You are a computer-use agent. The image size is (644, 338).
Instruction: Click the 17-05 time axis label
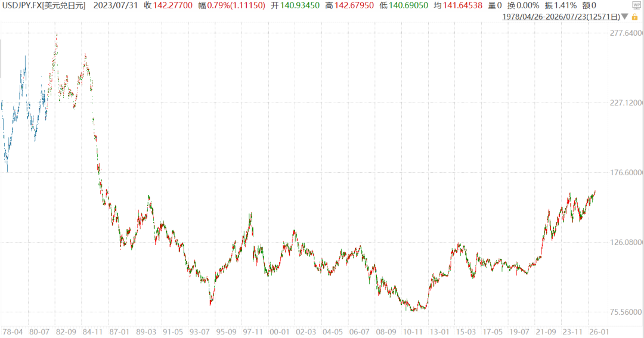[x=493, y=332]
